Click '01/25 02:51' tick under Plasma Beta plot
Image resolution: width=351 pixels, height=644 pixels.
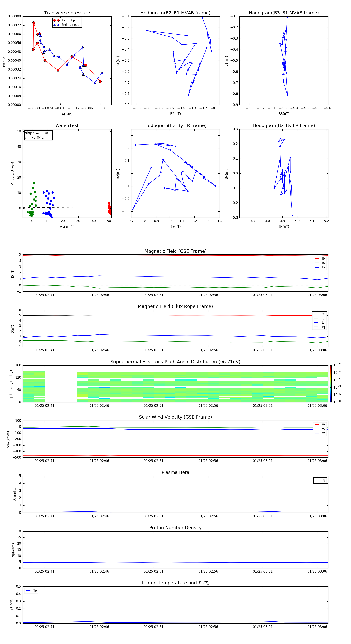153,516
